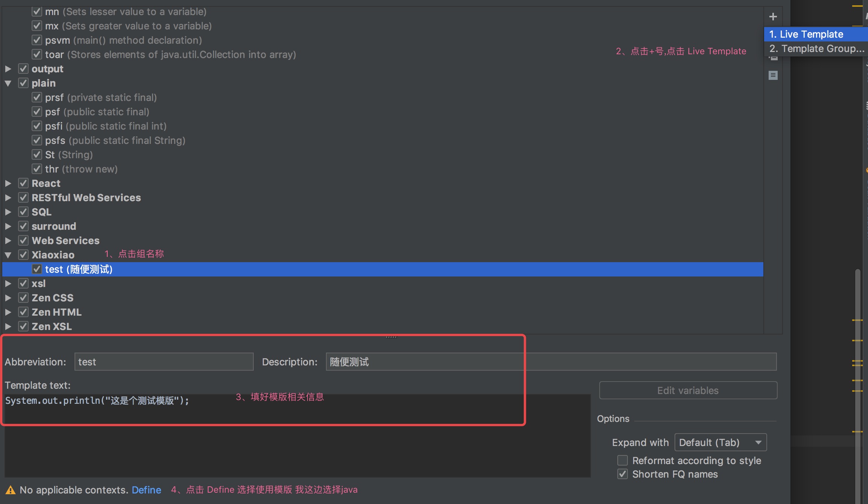868x504 pixels.
Task: Toggle the test template checkbox
Action: tap(37, 269)
